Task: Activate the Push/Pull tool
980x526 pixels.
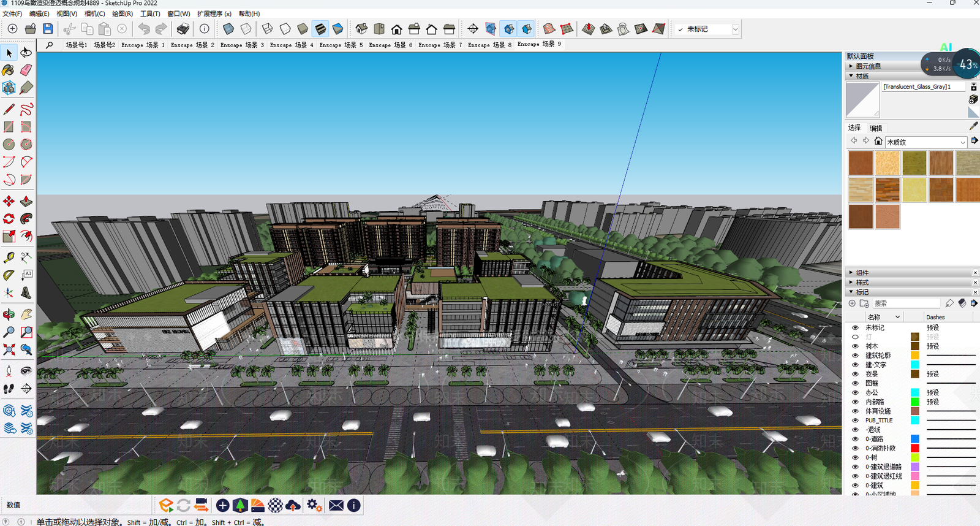Action: point(26,201)
